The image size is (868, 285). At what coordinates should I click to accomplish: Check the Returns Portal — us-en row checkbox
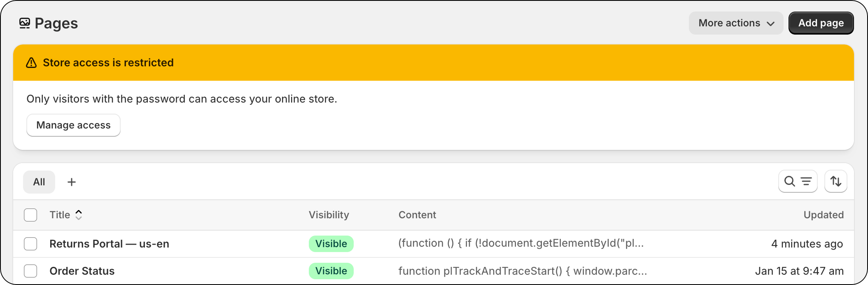tap(30, 244)
